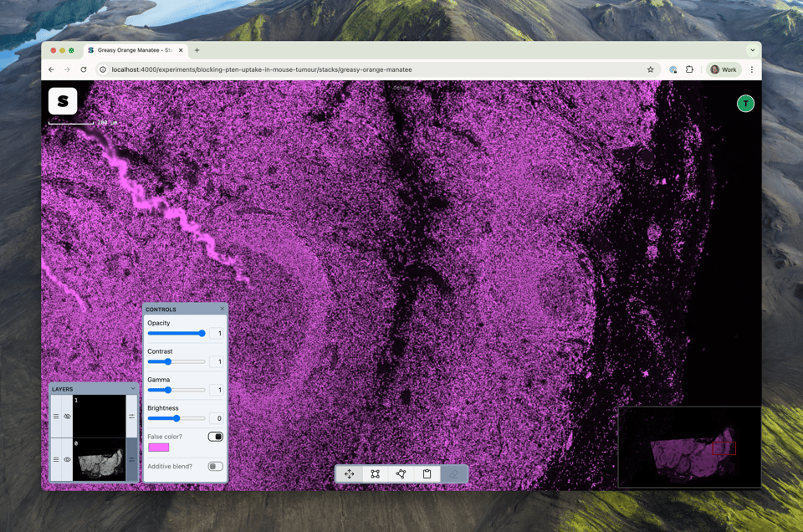
Task: Click the S logo home icon
Action: coord(63,101)
